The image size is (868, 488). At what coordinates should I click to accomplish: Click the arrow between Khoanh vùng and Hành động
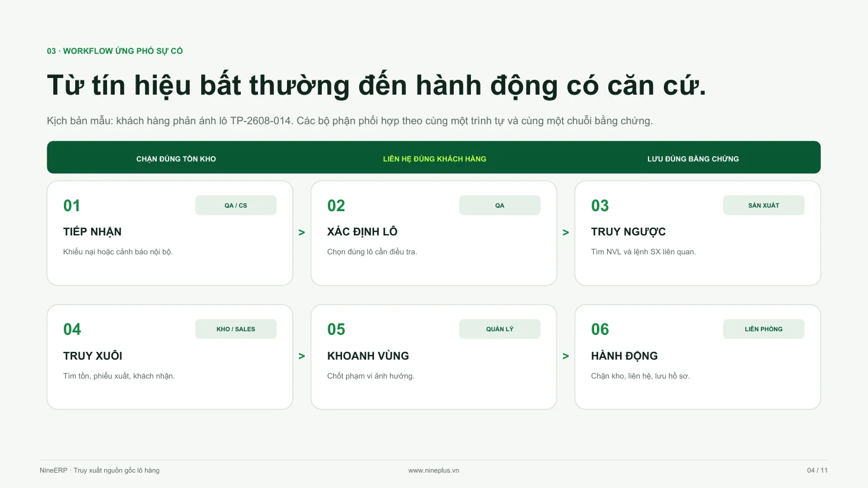click(566, 356)
